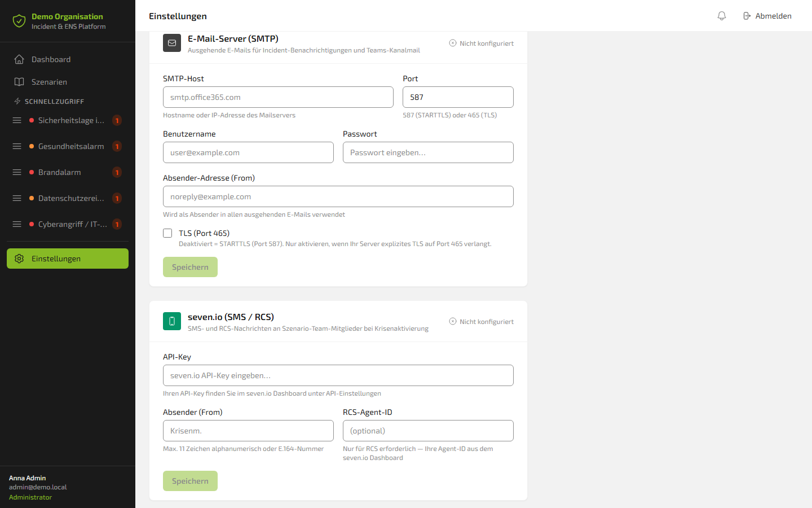Click the list icon next to Cyberangriff
The width and height of the screenshot is (812, 508).
click(x=17, y=224)
